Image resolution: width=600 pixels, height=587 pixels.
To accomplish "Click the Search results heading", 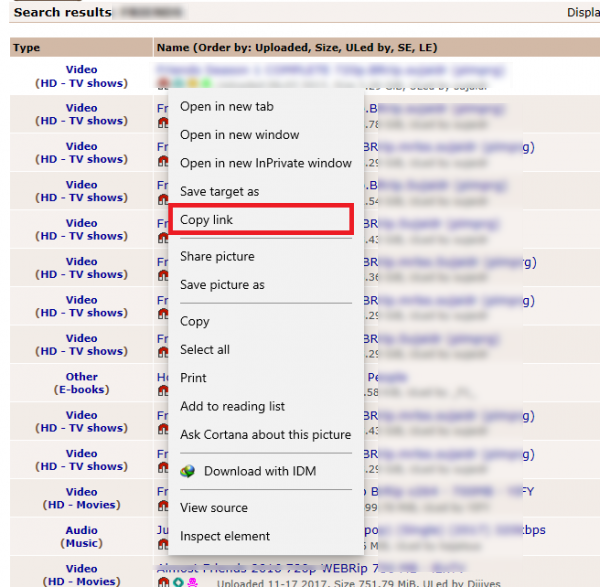I will [63, 12].
